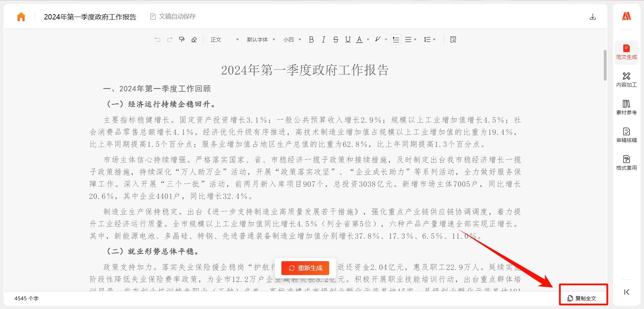Expand the 小四 font size dropdown
The height and width of the screenshot is (309, 644).
coord(292,39)
